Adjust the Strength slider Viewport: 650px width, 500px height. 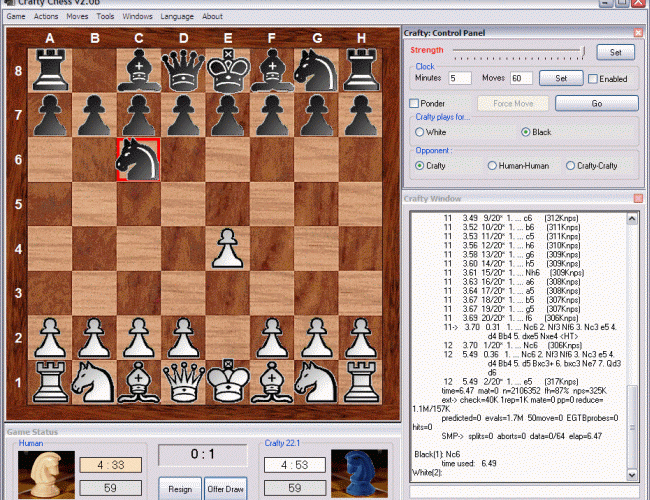[584, 51]
